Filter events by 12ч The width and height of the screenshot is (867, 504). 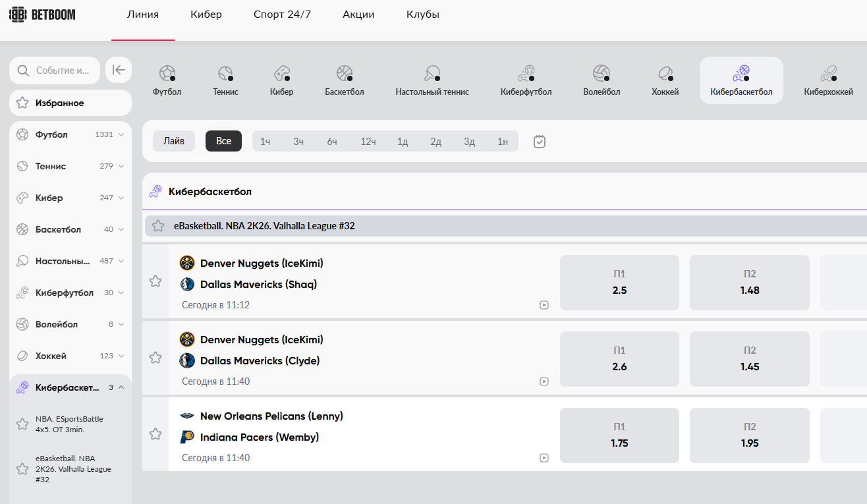click(368, 141)
